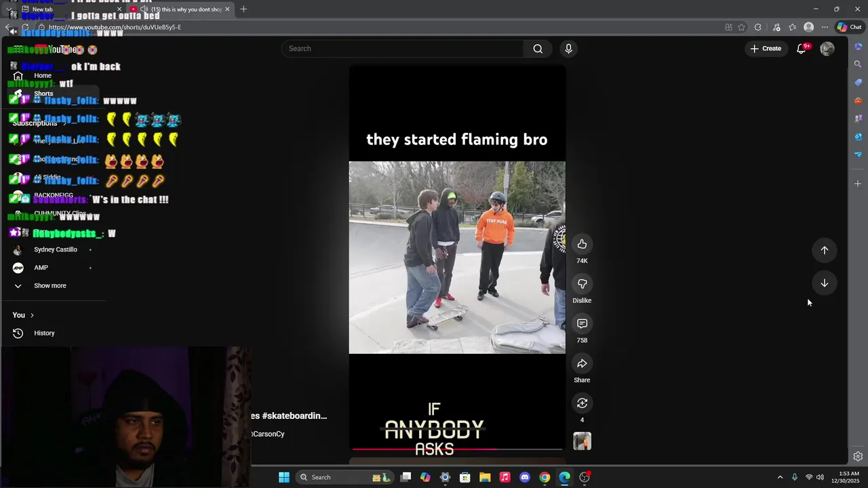
Task: Click the address bar URL
Action: click(x=115, y=27)
